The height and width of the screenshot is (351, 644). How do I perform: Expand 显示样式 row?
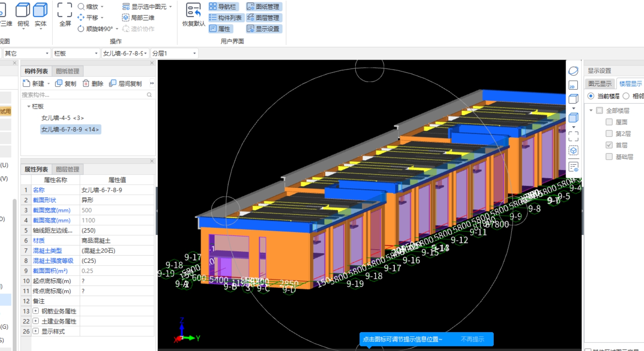click(x=35, y=331)
